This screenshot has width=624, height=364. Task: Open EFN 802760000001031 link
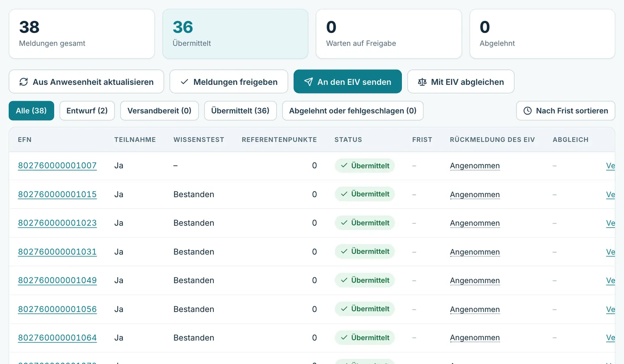(57, 252)
